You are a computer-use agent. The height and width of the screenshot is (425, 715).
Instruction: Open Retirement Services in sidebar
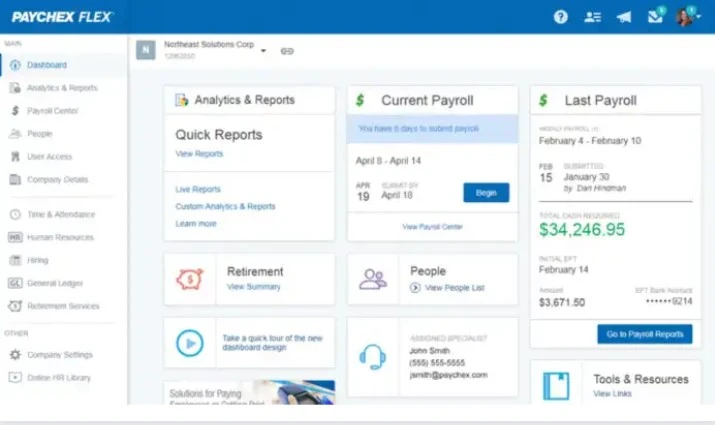click(x=64, y=306)
